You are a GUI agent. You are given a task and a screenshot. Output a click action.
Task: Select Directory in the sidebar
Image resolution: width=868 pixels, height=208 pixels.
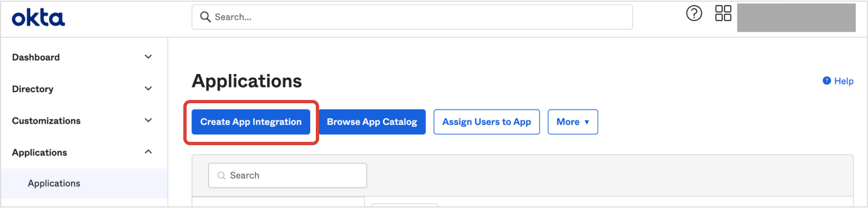[33, 89]
